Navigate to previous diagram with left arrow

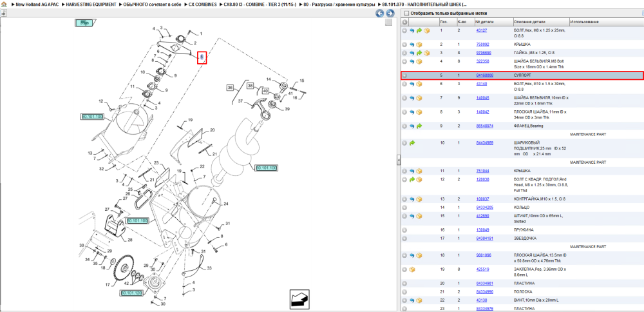[x=380, y=13]
